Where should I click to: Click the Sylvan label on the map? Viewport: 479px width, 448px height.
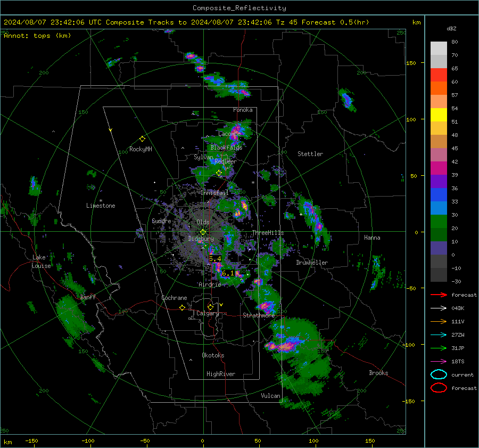203,157
